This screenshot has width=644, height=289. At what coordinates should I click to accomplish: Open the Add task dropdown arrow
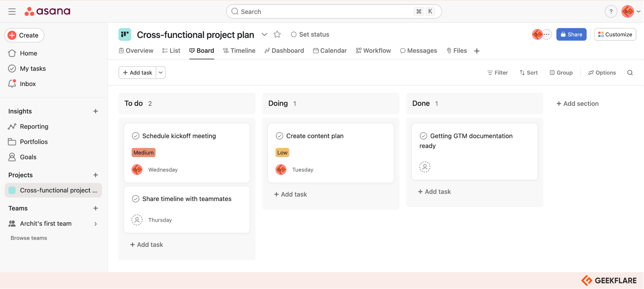[161, 73]
